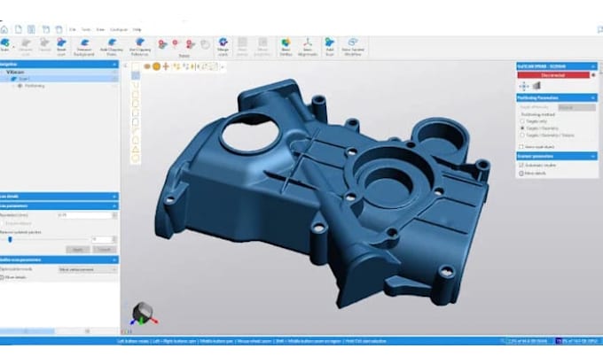Open the Tools menu

tap(86, 29)
